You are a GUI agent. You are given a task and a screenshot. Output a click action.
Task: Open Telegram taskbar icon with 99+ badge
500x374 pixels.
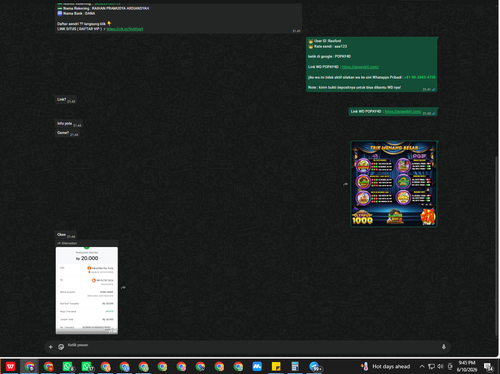coord(315,367)
